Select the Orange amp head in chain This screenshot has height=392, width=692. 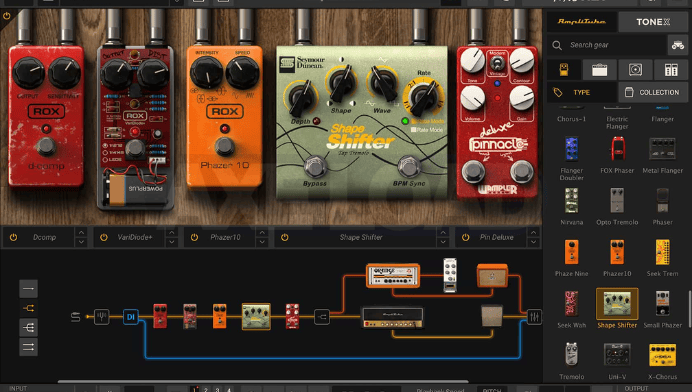coord(393,275)
